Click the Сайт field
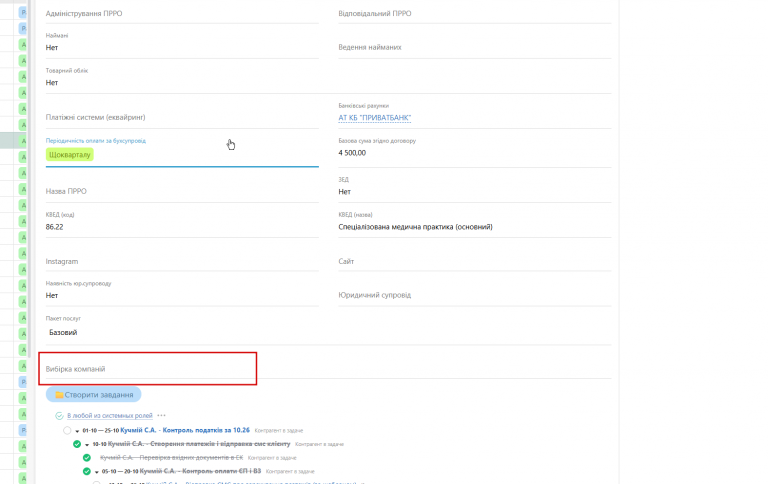The height and width of the screenshot is (484, 768). tap(475, 262)
